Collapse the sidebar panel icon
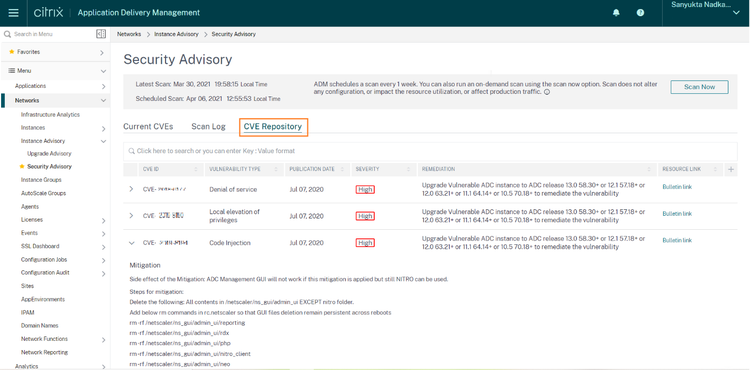Screen dimensions: 750x370 coord(100,34)
